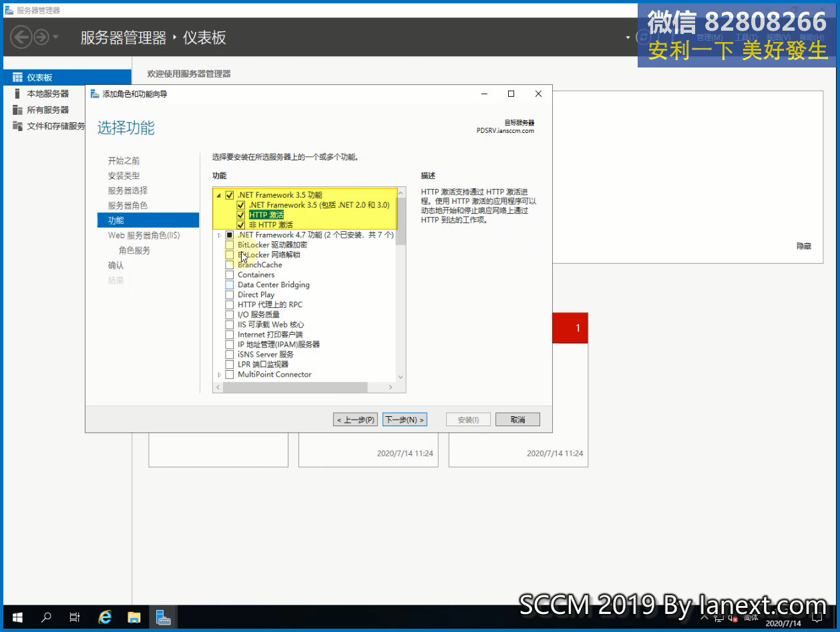Check LPR 端口监视器
This screenshot has height=632, width=840.
[230, 365]
